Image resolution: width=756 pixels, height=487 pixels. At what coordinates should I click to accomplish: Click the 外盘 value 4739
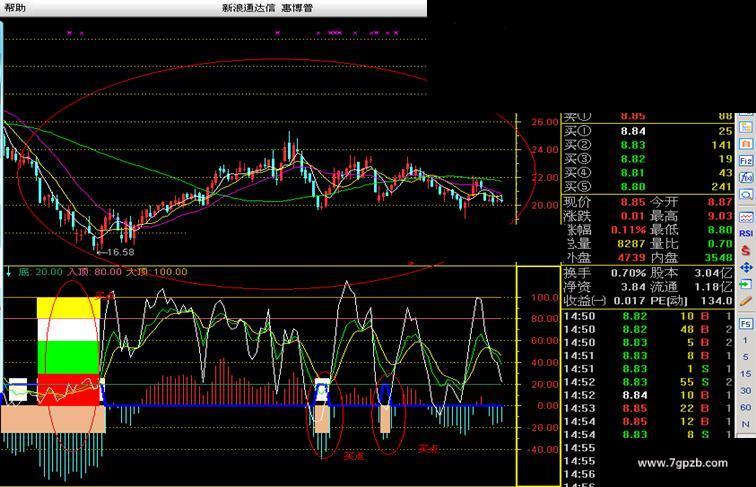pyautogui.click(x=631, y=257)
